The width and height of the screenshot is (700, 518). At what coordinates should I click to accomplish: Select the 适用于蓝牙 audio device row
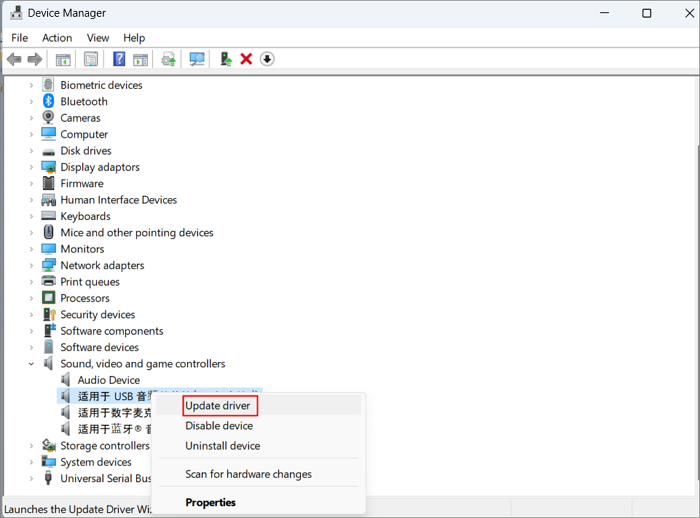pyautogui.click(x=105, y=429)
